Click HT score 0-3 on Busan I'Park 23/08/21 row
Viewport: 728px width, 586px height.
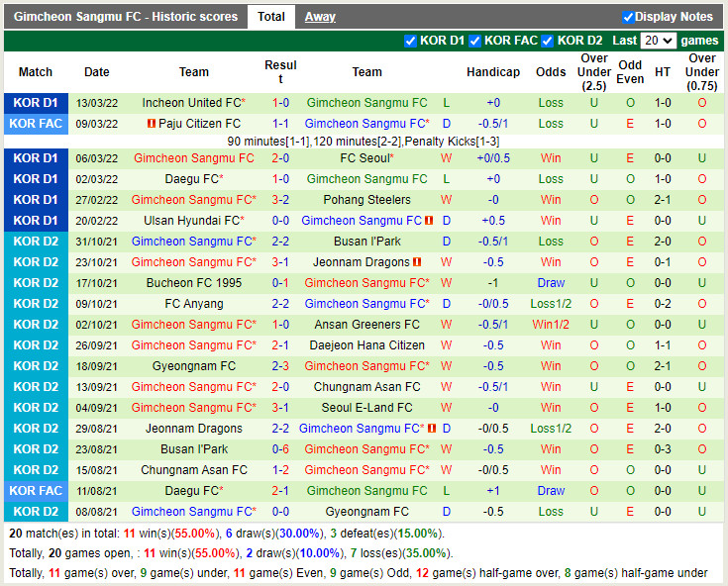[x=663, y=449]
